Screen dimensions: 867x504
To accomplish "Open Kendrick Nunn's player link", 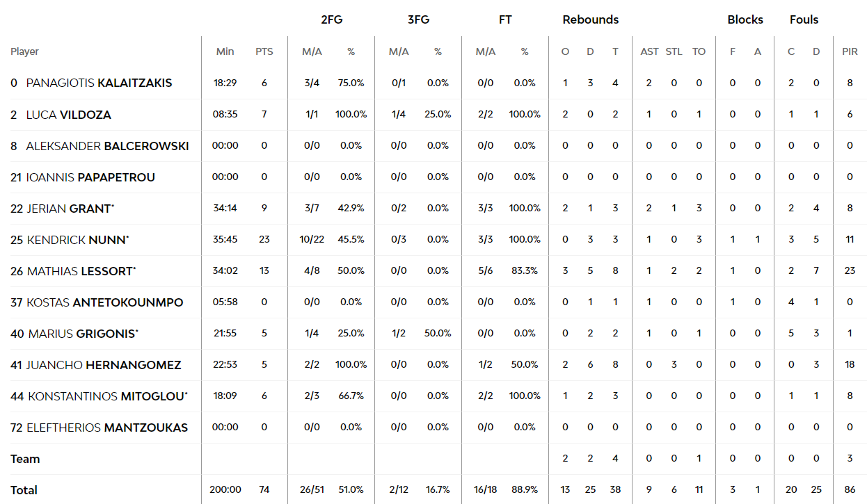I will (x=77, y=240).
